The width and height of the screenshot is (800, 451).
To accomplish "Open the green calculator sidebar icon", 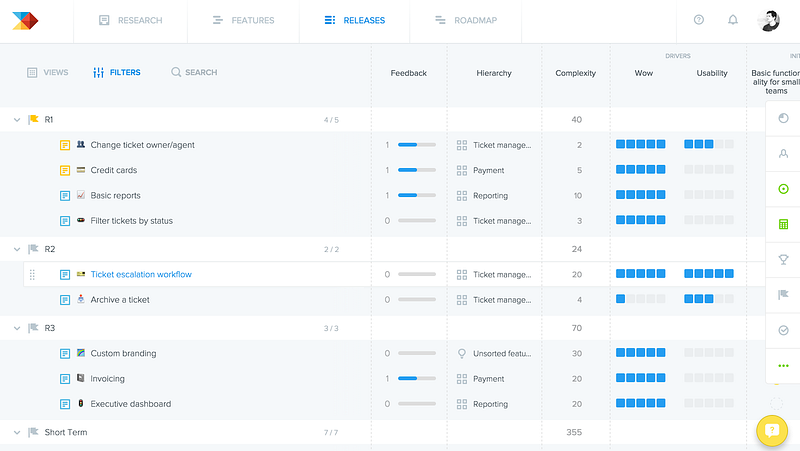I will click(783, 224).
